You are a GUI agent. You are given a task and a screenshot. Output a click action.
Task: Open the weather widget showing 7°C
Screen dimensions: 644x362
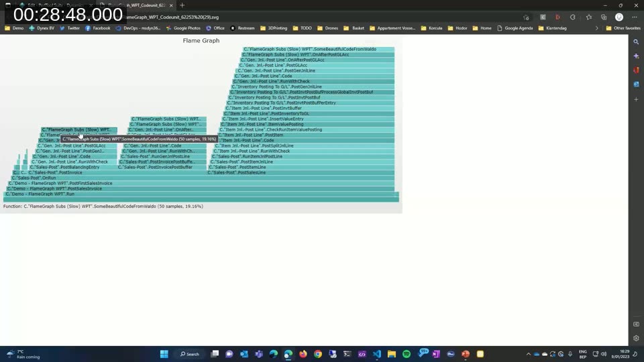[23, 354]
